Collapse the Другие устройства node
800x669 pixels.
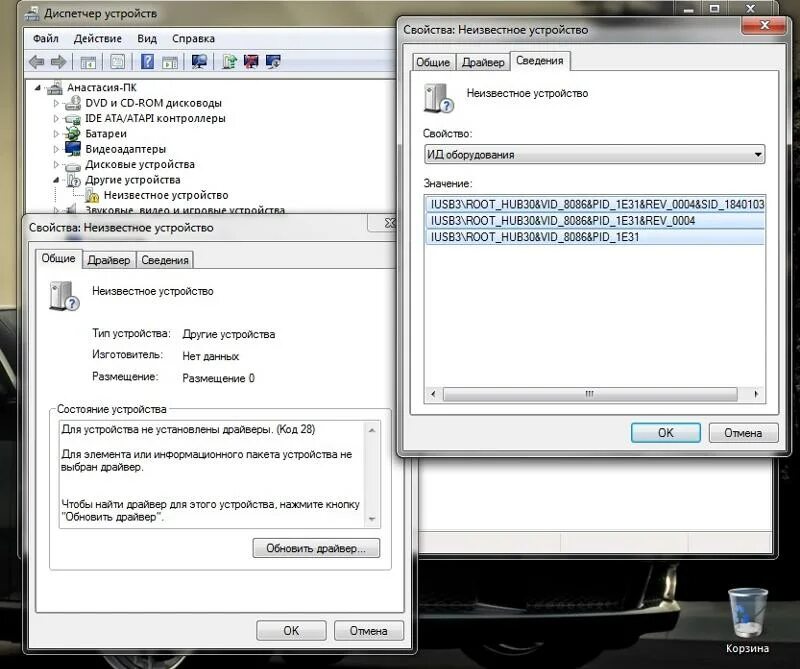click(56, 180)
